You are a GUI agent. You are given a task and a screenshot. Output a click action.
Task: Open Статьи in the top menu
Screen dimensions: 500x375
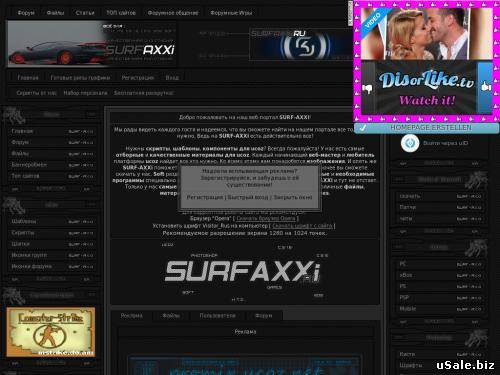coord(85,13)
